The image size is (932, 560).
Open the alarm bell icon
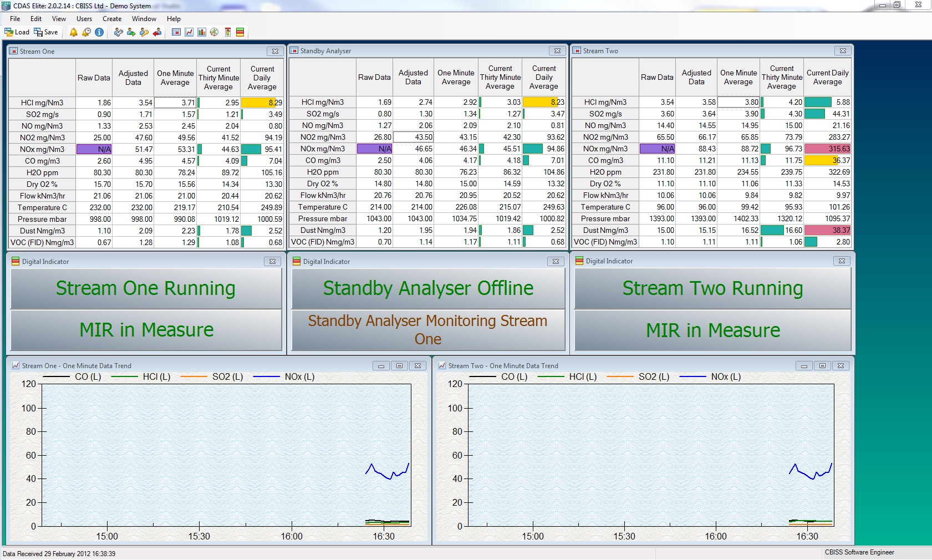point(73,32)
